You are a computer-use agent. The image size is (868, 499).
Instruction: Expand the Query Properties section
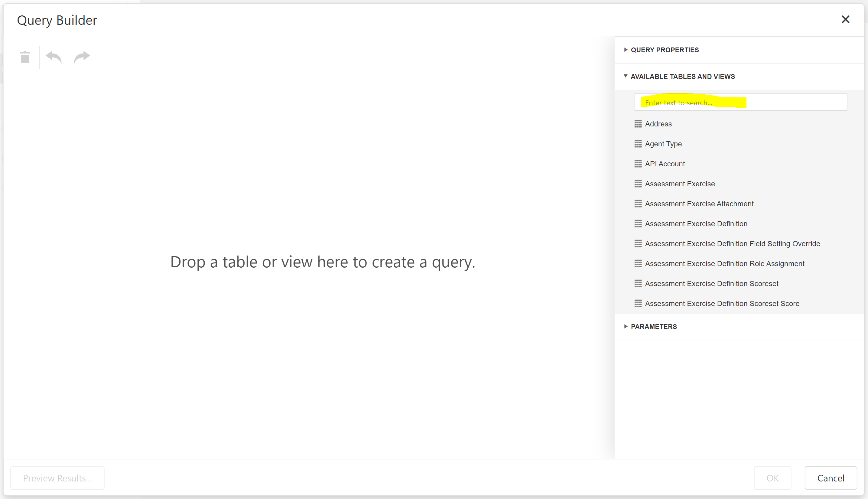click(664, 50)
